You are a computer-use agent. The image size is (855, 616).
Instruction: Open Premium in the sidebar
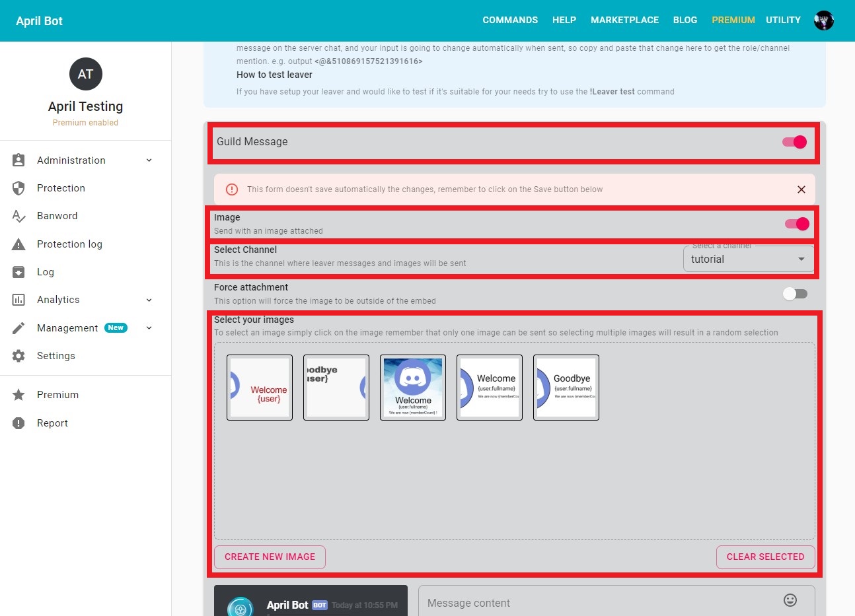[x=86, y=395]
